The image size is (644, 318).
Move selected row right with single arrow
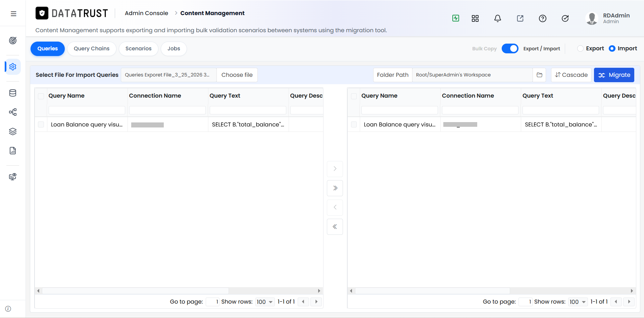335,169
